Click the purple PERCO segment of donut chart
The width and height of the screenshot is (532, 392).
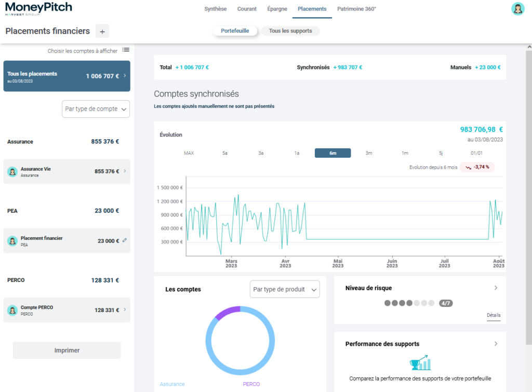[228, 312]
